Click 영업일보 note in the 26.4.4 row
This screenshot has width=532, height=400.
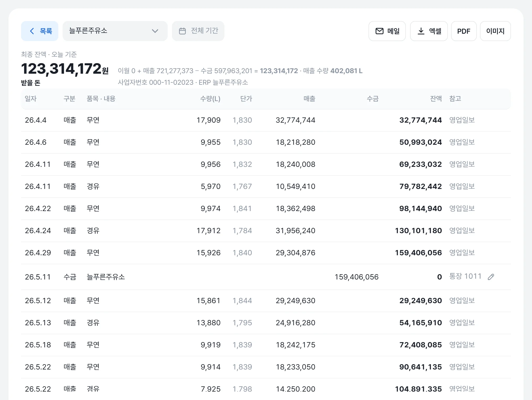[462, 120]
